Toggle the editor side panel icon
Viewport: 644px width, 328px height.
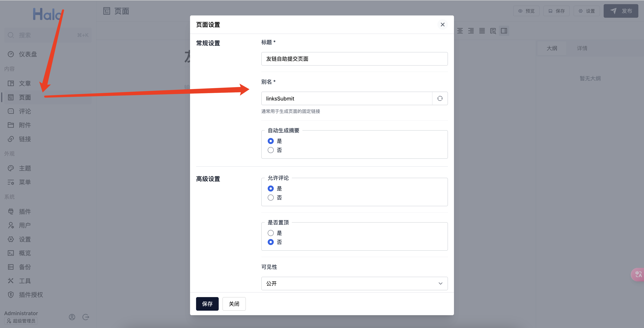pos(504,31)
